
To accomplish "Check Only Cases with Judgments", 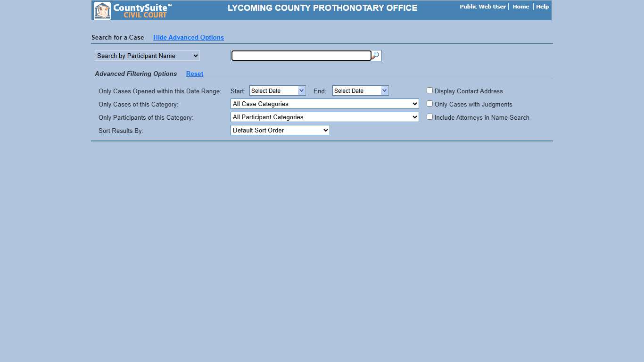I will pos(429,104).
